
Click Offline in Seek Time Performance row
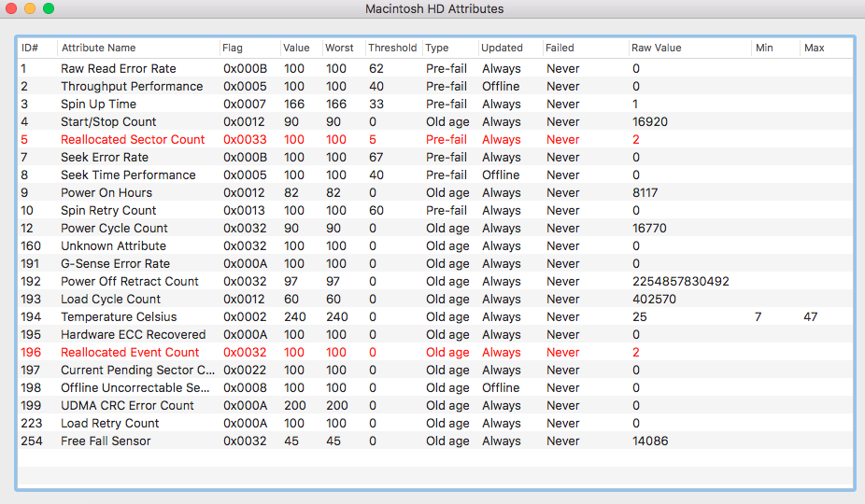click(x=501, y=175)
